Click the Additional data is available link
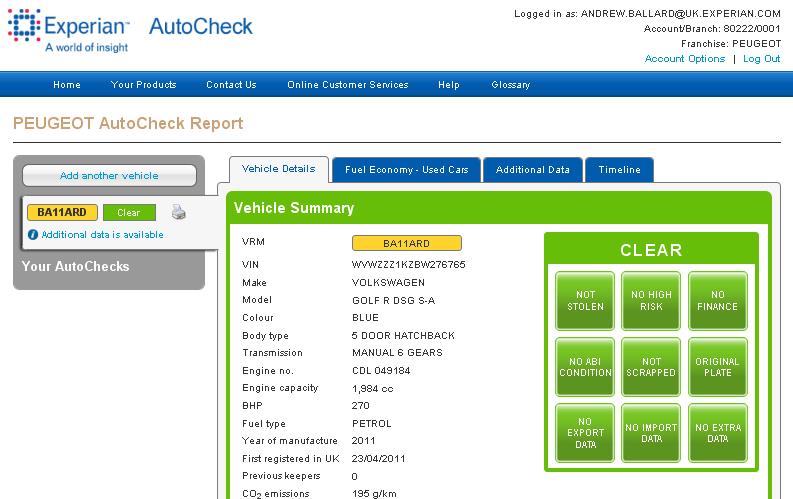The height and width of the screenshot is (499, 793). (x=103, y=235)
